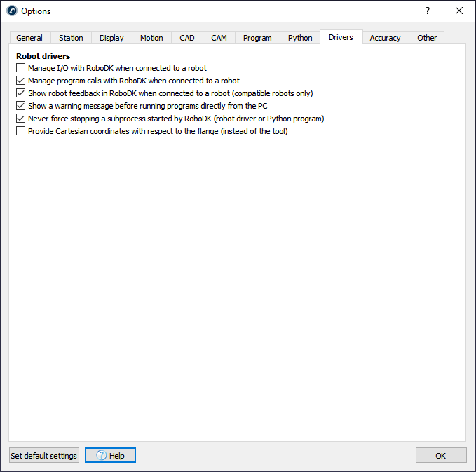This screenshot has height=472, width=476.
Task: Switch to the CAM tab
Action: 219,38
